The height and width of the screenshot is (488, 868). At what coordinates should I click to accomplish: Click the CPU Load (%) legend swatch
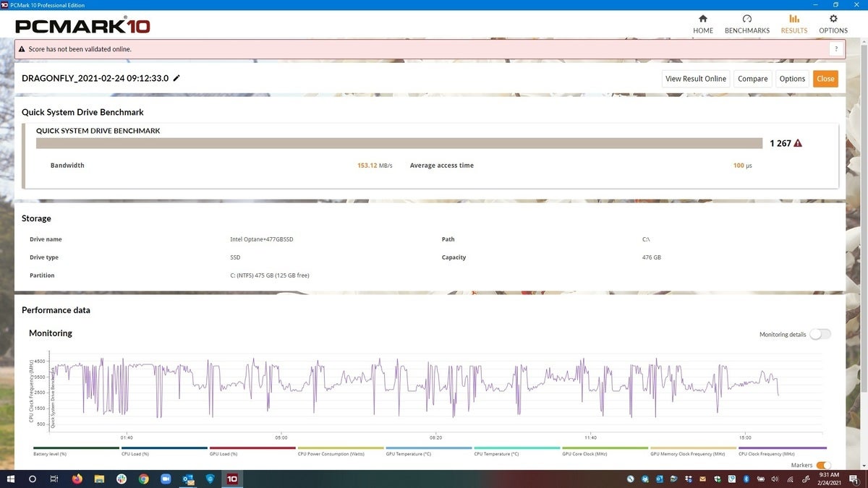(164, 448)
